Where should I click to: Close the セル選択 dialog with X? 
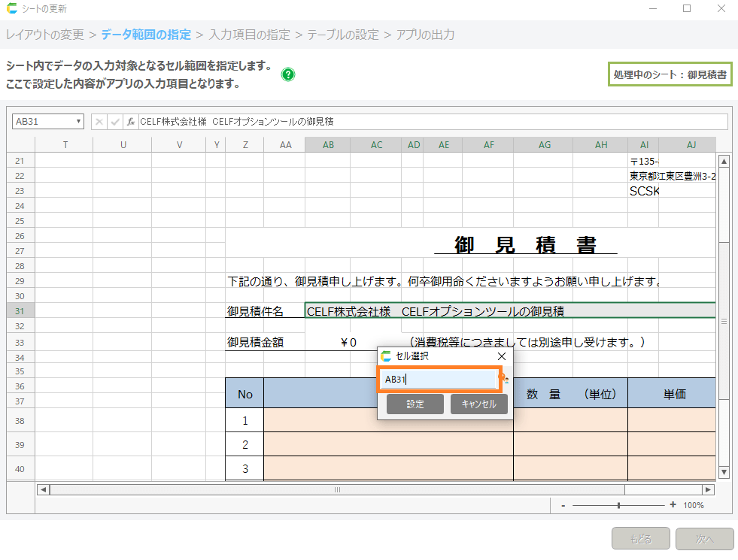(502, 356)
